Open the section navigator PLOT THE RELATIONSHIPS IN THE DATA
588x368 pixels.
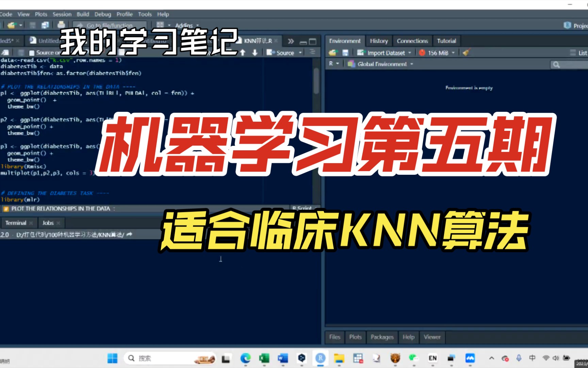60,209
